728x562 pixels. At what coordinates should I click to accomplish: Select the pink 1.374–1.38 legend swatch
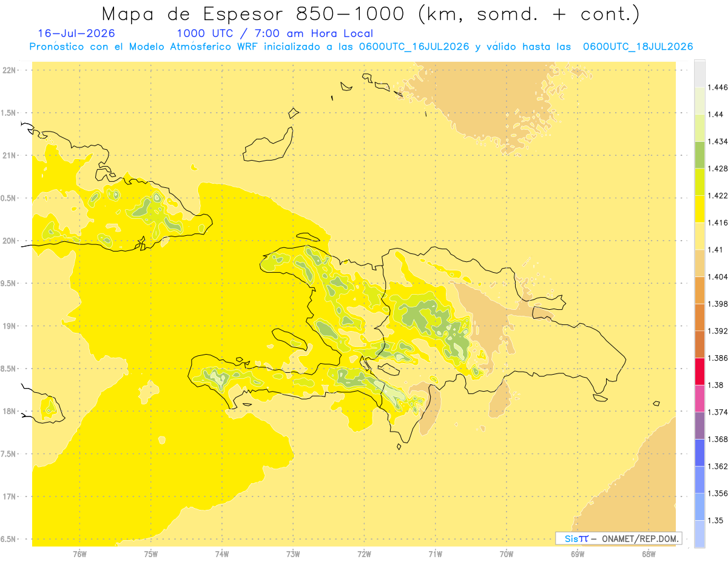tap(699, 398)
